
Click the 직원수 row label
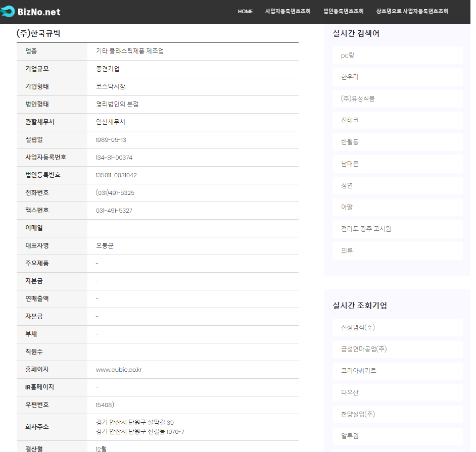34,352
